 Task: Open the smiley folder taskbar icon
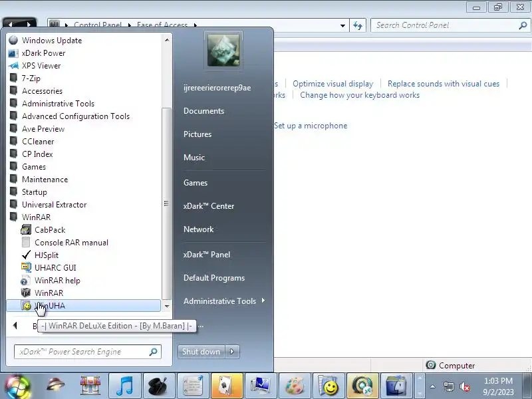(329, 386)
